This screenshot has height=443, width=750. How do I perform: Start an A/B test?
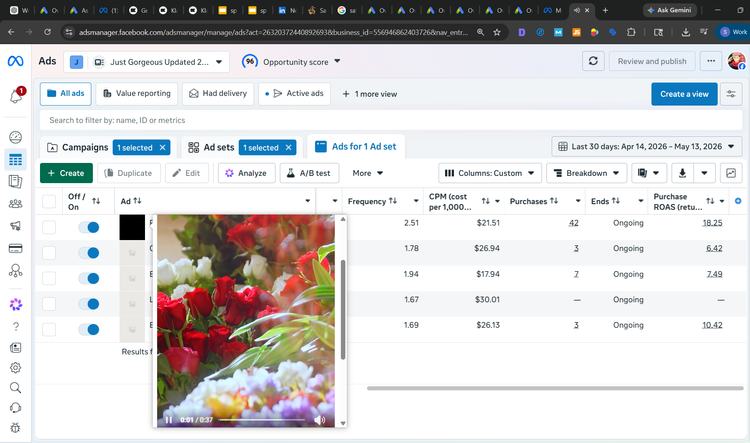[309, 173]
